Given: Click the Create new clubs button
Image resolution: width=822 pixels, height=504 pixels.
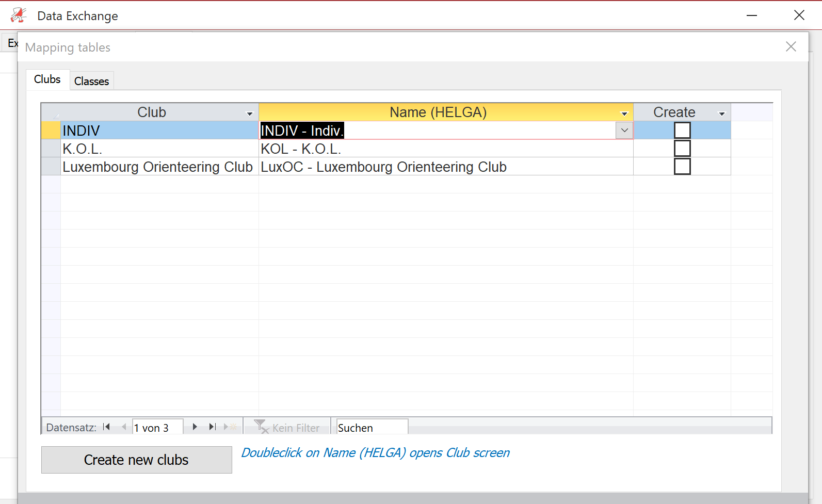Looking at the screenshot, I should (137, 460).
